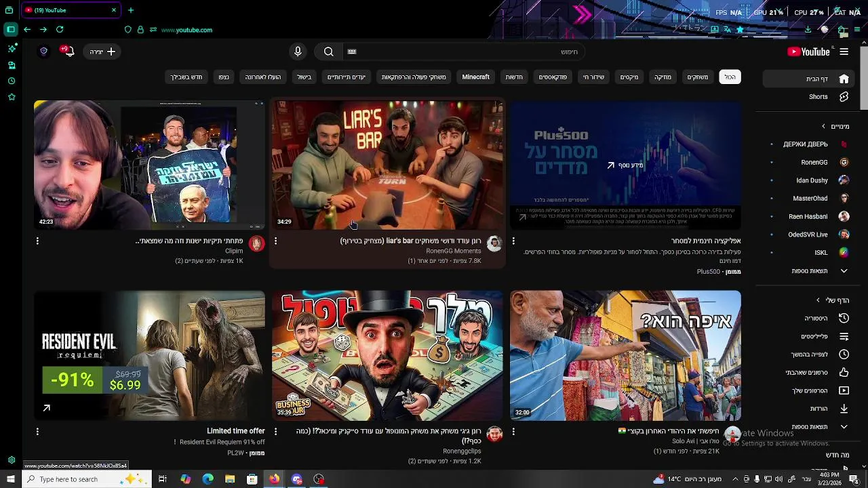
Task: Click the address bar www.youtube.com
Action: [x=186, y=30]
